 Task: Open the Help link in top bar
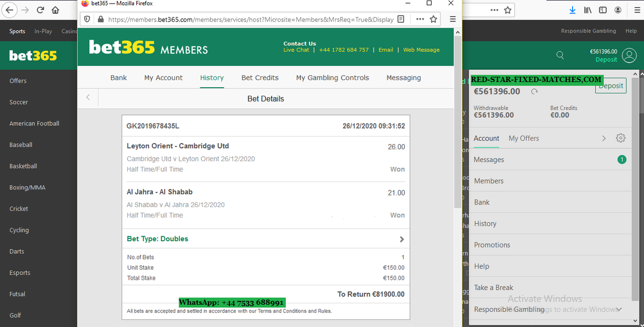pyautogui.click(x=631, y=31)
